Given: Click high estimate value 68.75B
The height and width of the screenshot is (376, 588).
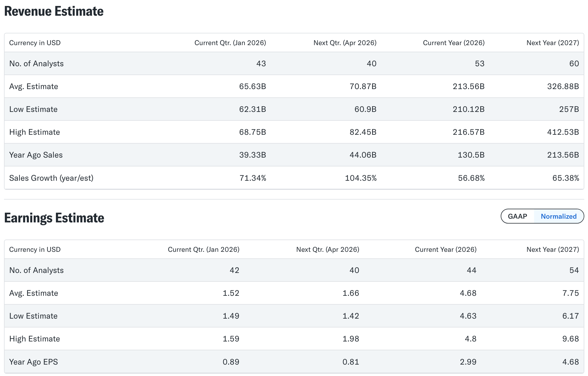Looking at the screenshot, I should pyautogui.click(x=252, y=132).
